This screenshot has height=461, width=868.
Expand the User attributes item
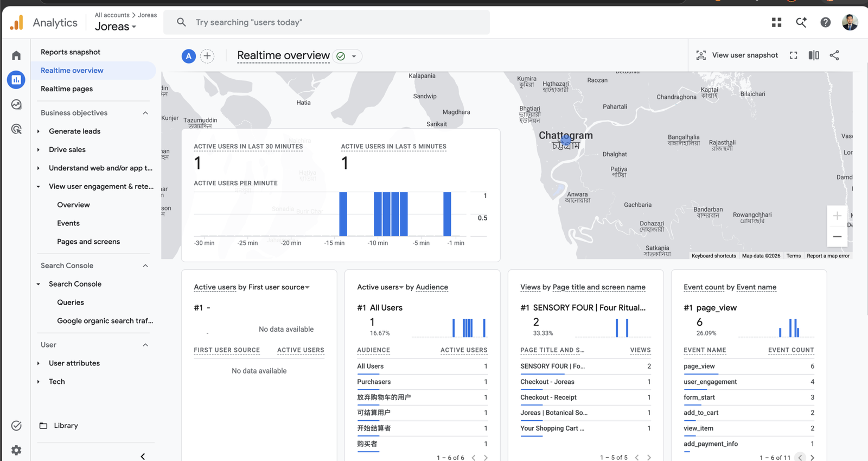(x=39, y=363)
